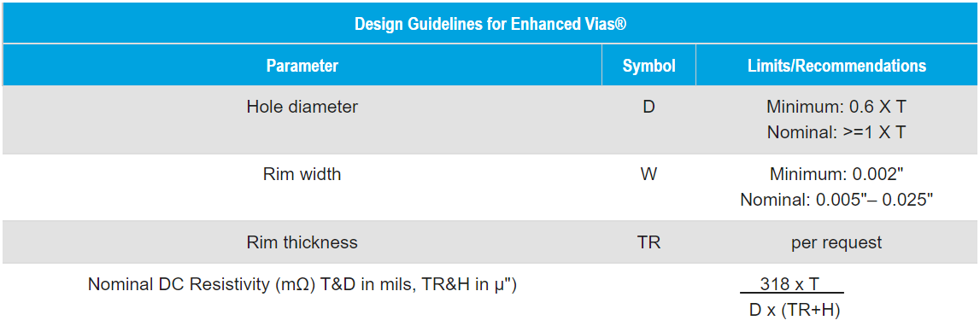Click the Minimum: 0.6 X T text
The width and height of the screenshot is (980, 332).
pyautogui.click(x=836, y=107)
